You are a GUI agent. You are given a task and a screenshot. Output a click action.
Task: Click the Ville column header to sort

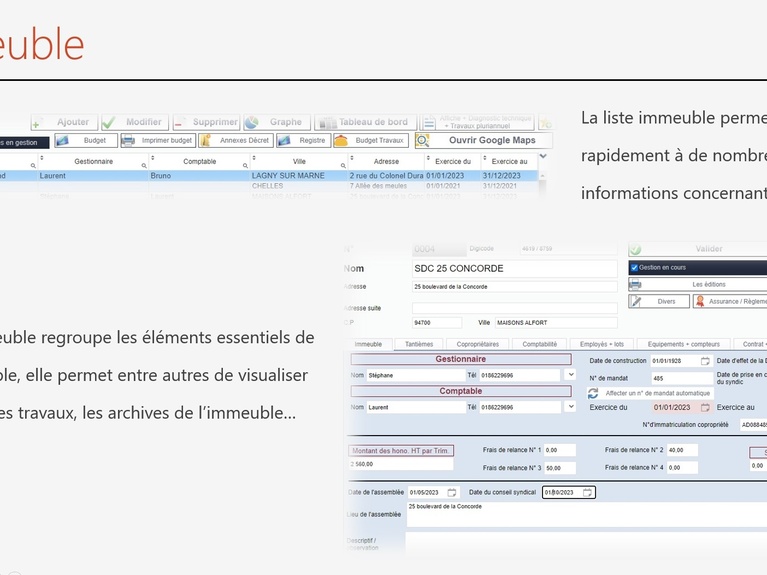coord(299,161)
